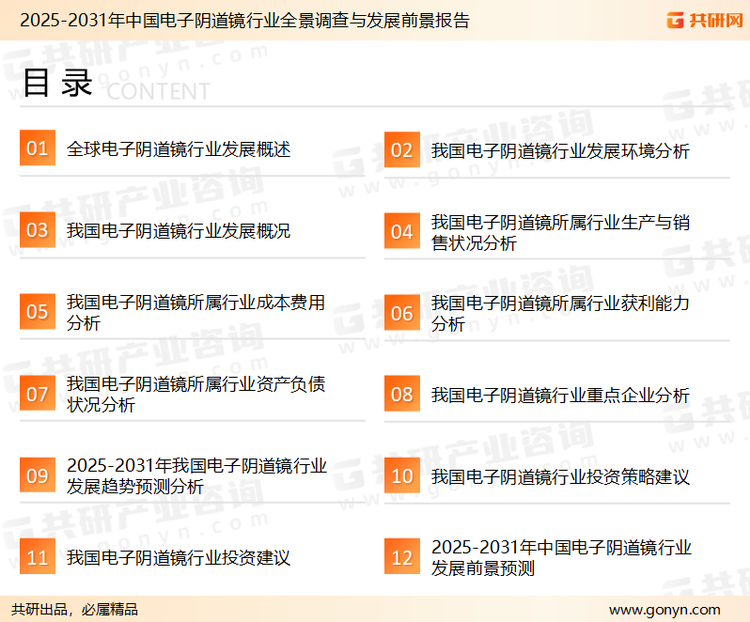The image size is (750, 622).
Task: Click the 目录 heading
Action: [57, 83]
